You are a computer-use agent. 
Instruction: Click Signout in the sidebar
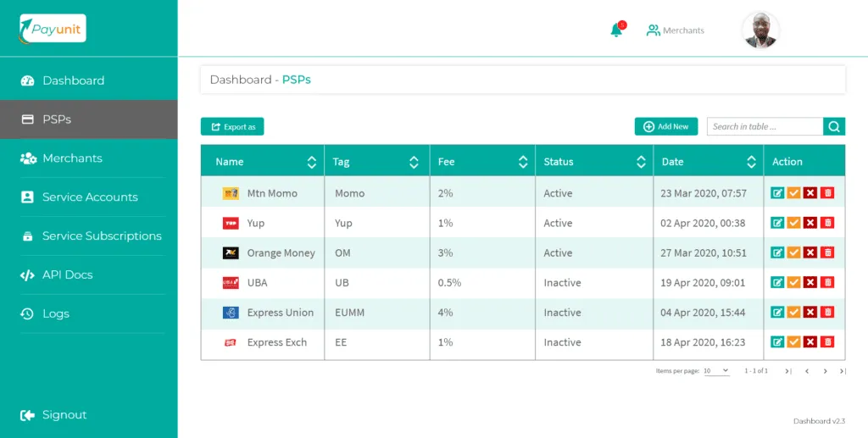click(53, 415)
